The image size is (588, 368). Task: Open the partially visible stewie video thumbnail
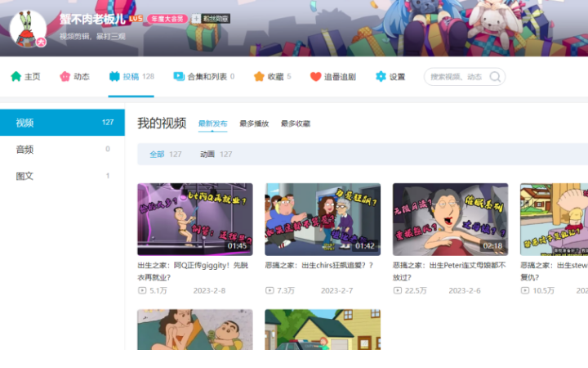[x=554, y=219]
